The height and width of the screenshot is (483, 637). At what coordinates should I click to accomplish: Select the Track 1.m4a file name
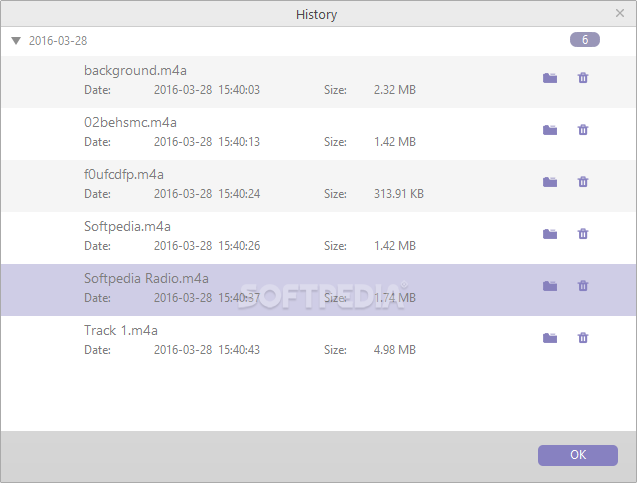[121, 331]
